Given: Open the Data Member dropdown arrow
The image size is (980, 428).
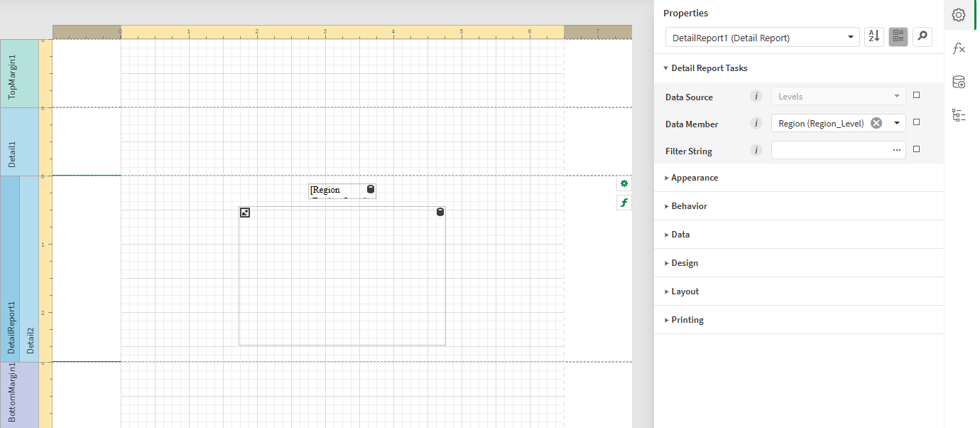Looking at the screenshot, I should coord(896,122).
